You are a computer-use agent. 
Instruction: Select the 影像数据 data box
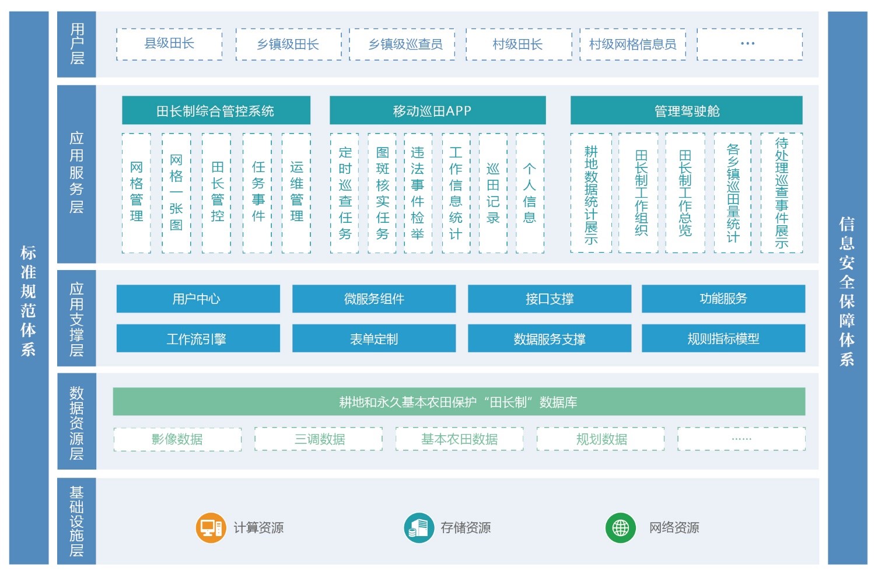point(177,439)
